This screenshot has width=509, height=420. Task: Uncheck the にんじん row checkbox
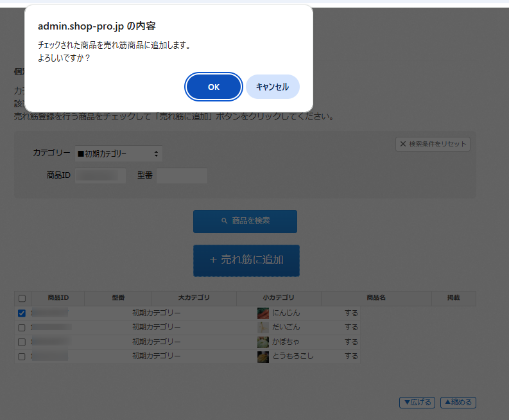(22, 313)
